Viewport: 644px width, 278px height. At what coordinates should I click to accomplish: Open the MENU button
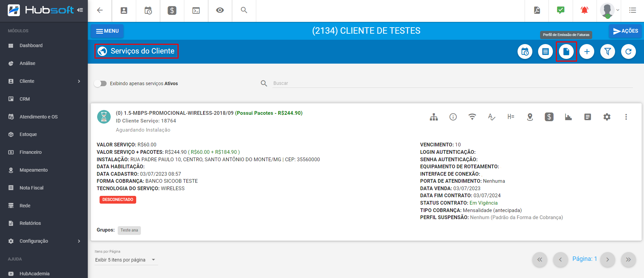(107, 31)
